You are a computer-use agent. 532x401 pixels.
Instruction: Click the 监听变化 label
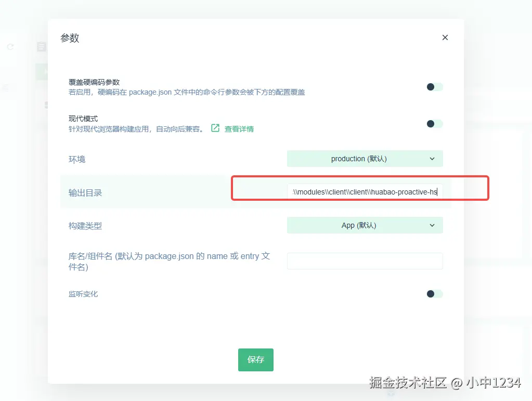tap(83, 294)
